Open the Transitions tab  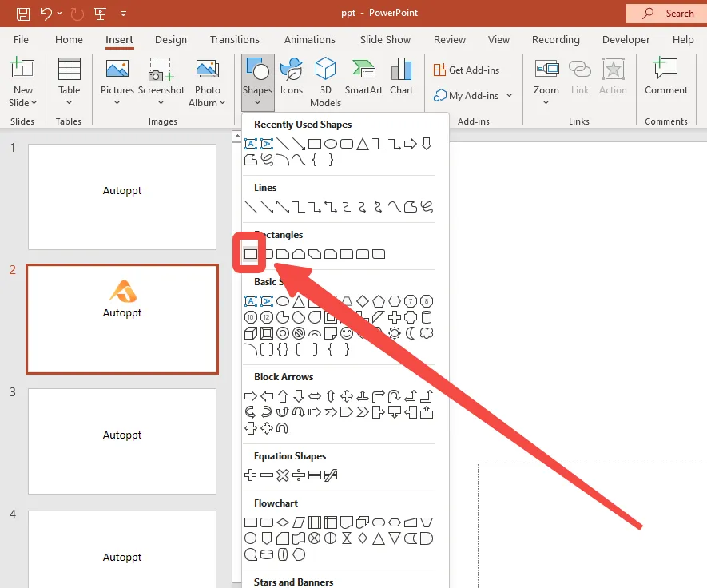[x=234, y=40]
